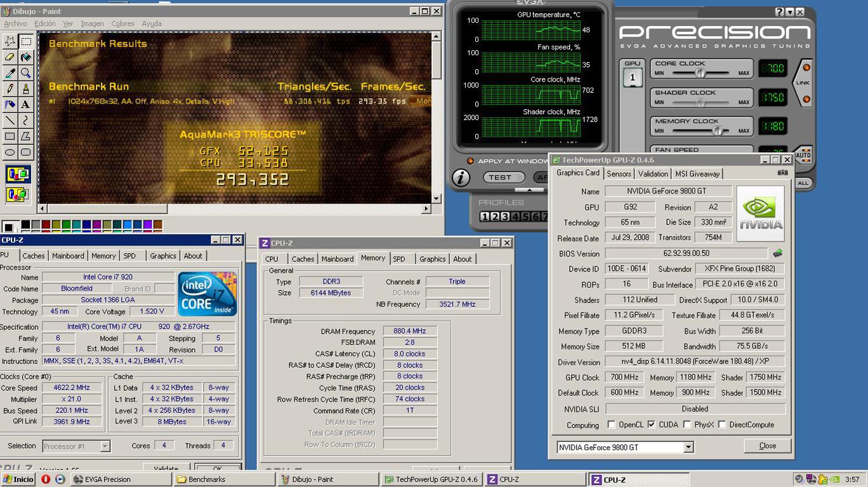Pick the Rounded Rectangle tool in Paint
This screenshot has width=868, height=487.
click(x=26, y=153)
